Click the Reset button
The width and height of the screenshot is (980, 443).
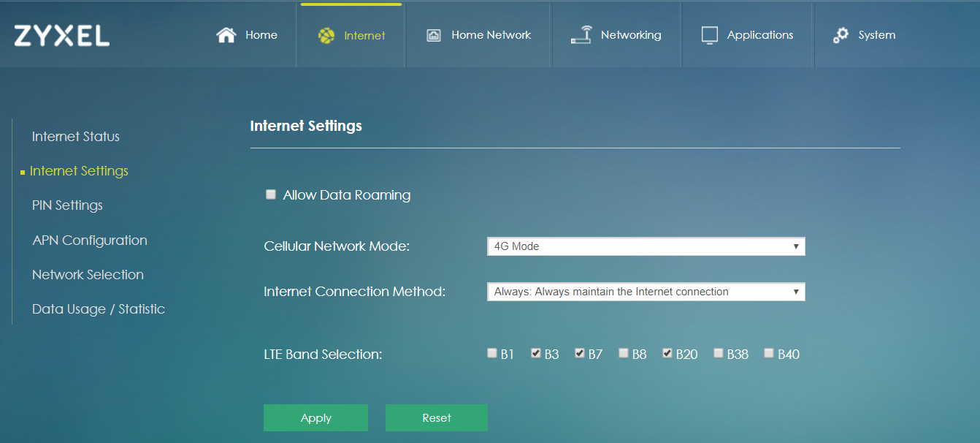(436, 418)
